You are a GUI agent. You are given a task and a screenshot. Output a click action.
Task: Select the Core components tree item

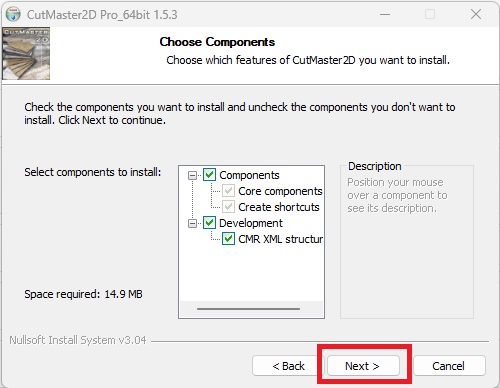pyautogui.click(x=280, y=191)
